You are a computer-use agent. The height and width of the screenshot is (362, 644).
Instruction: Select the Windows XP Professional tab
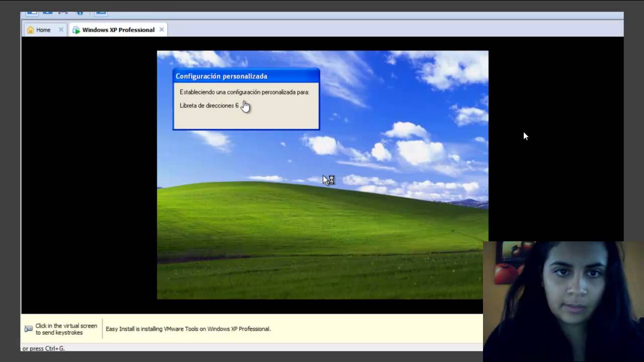coord(119,30)
